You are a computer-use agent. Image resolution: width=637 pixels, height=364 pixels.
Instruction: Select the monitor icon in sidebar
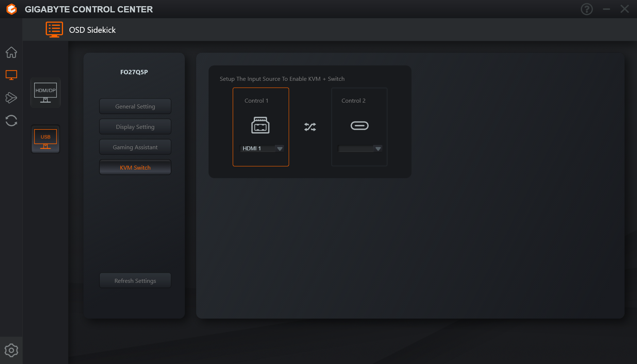(x=11, y=75)
